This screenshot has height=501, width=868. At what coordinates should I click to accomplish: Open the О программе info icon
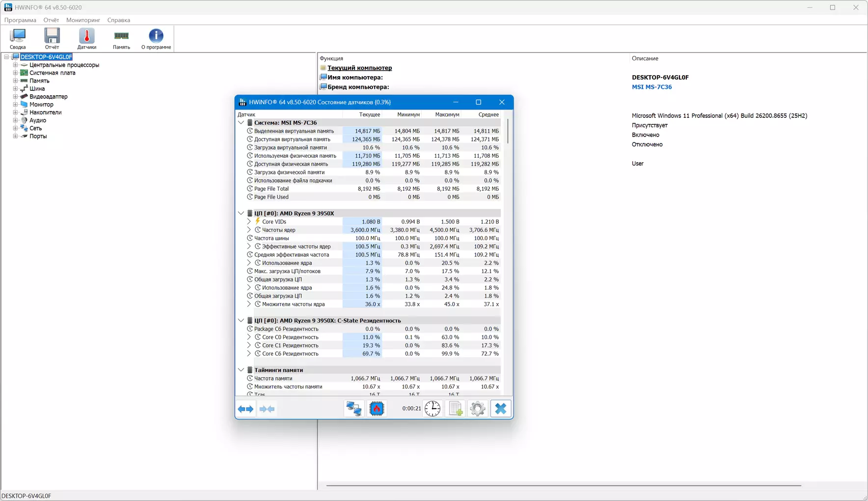click(x=156, y=39)
